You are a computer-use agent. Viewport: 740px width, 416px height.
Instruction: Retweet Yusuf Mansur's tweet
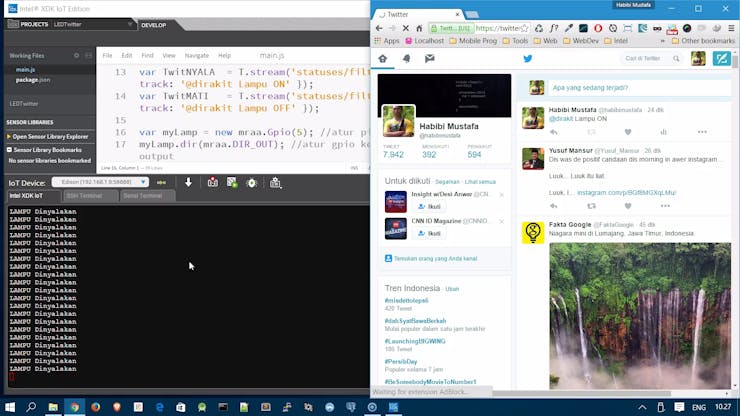[591, 206]
